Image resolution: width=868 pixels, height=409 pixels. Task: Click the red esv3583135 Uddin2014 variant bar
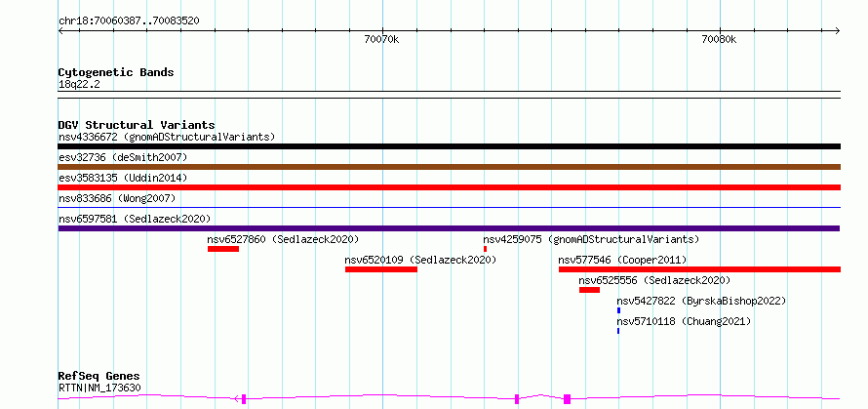point(449,187)
